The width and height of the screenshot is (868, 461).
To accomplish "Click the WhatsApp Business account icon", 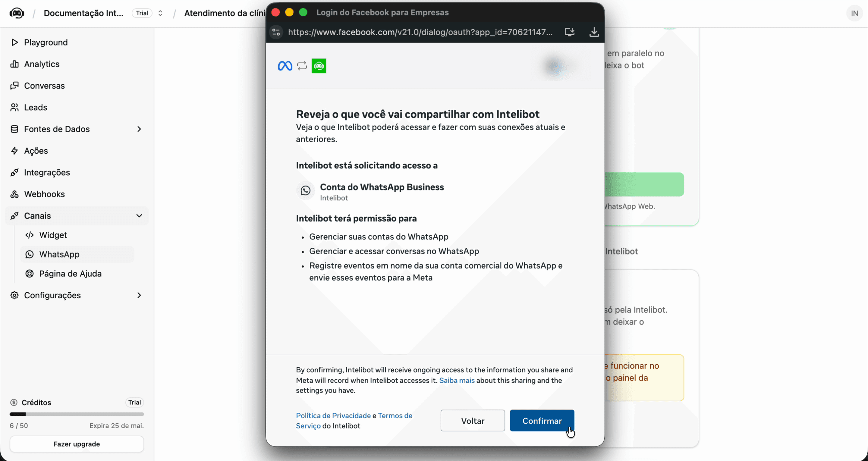I will 305,191.
